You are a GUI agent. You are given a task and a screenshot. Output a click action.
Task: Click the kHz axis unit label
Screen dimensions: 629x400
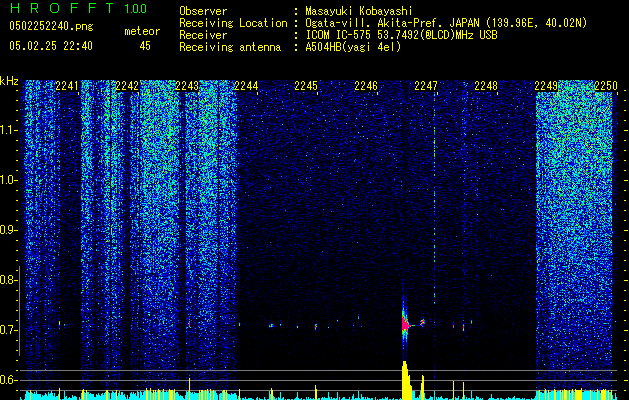(9, 81)
